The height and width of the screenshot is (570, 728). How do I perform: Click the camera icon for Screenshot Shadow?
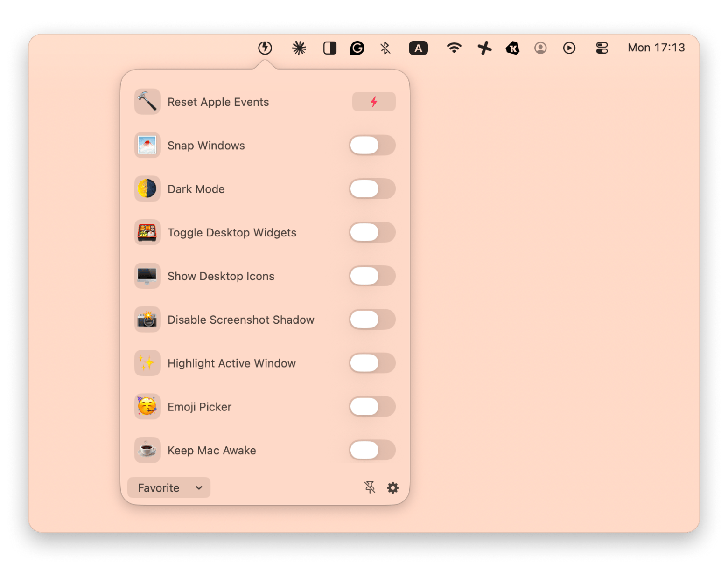(x=147, y=320)
